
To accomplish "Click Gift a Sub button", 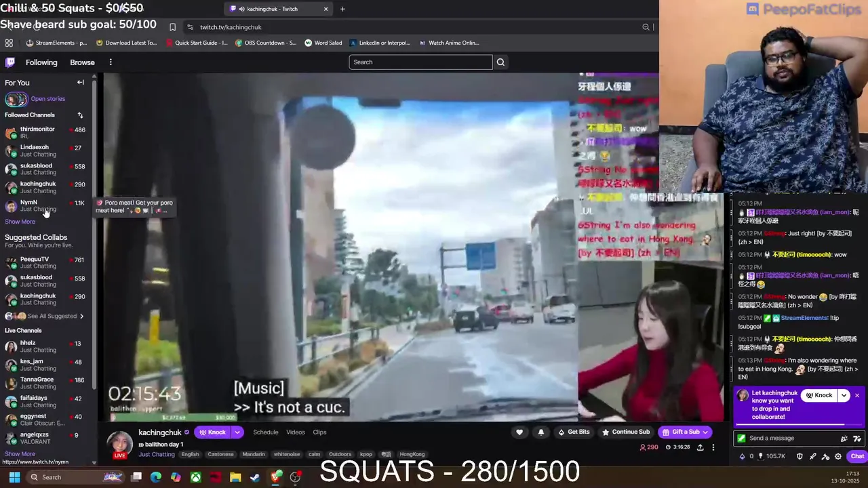I will (x=686, y=432).
